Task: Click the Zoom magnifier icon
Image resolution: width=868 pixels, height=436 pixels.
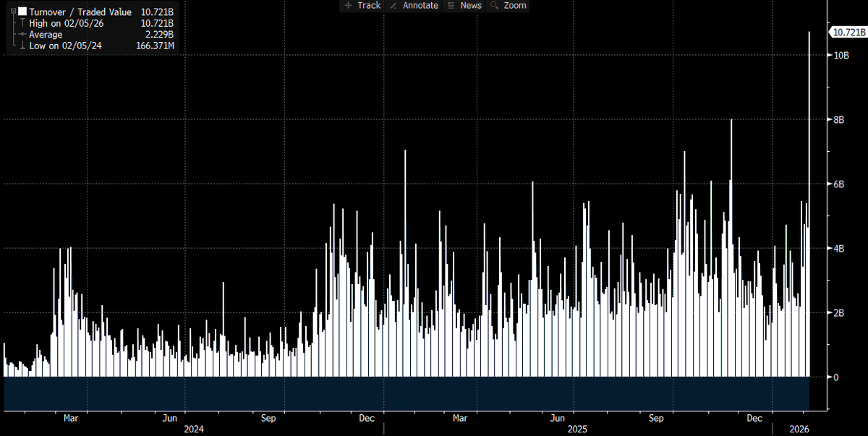Action: tap(495, 6)
